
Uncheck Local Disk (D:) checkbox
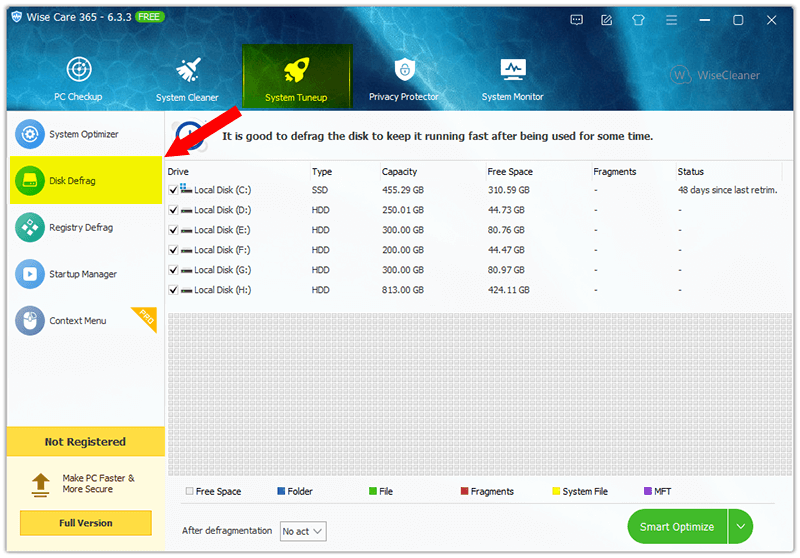click(x=173, y=210)
